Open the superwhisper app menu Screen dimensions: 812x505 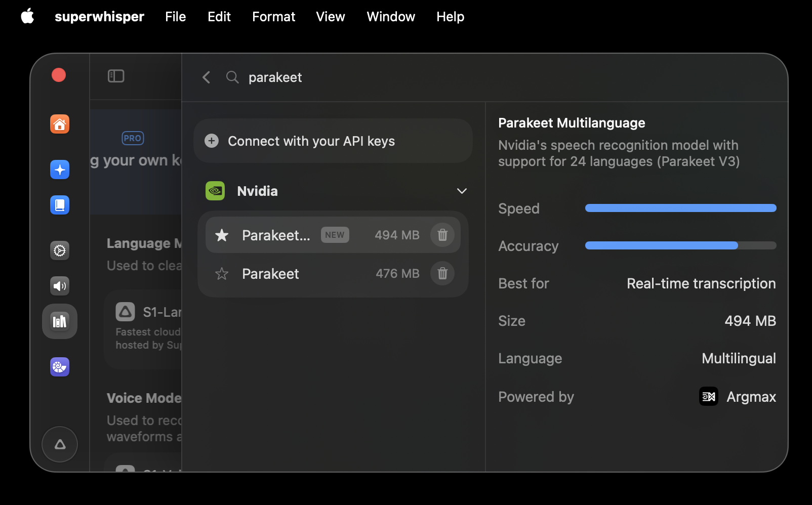[99, 17]
